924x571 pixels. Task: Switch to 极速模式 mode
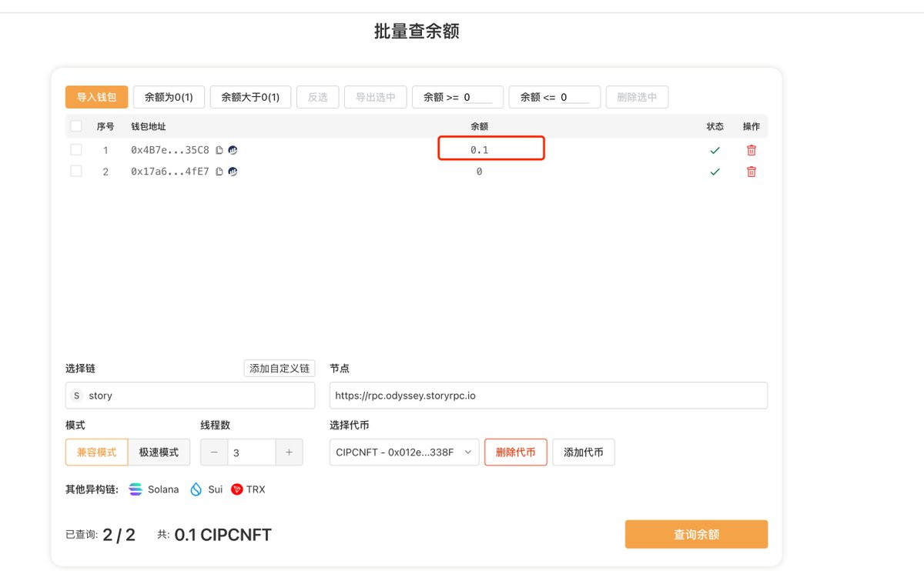pyautogui.click(x=159, y=452)
